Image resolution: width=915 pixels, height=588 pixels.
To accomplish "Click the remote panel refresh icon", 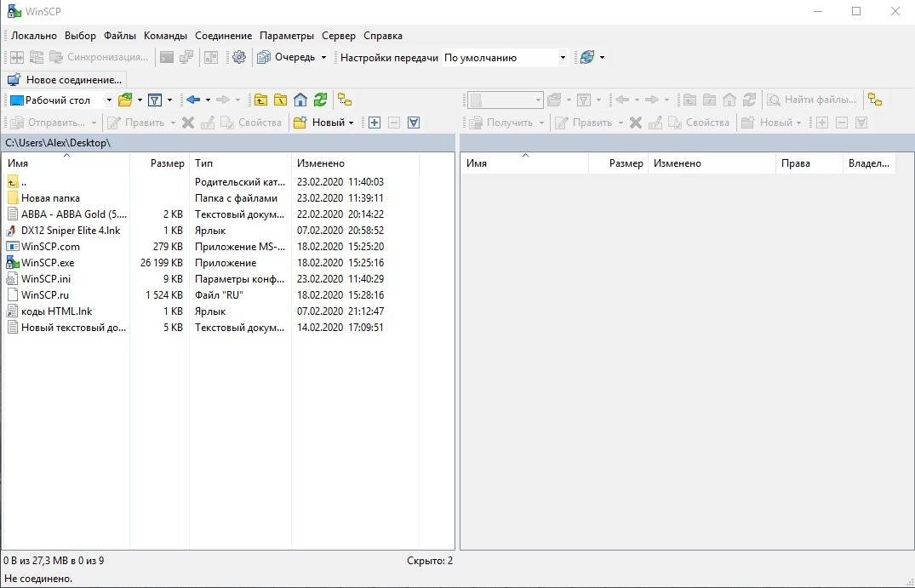I will coord(749,100).
